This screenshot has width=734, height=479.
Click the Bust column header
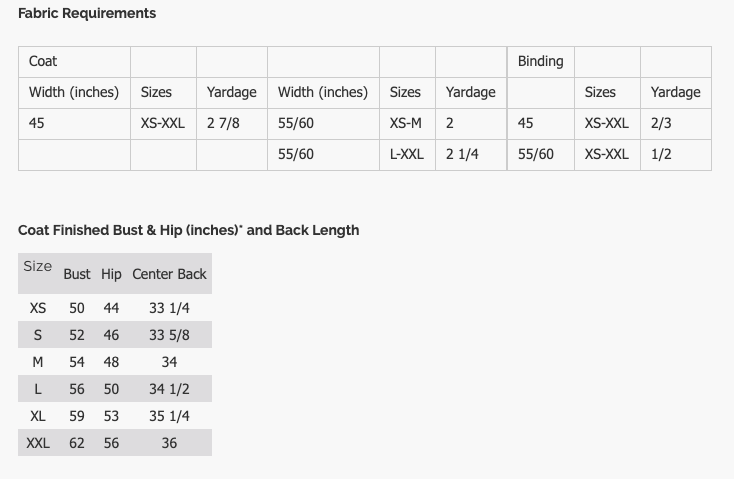click(x=77, y=274)
